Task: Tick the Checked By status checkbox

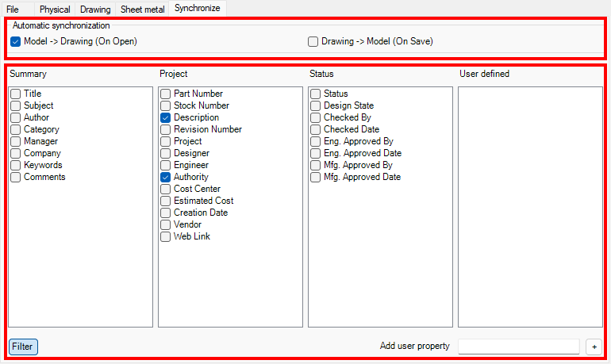Action: pyautogui.click(x=316, y=117)
